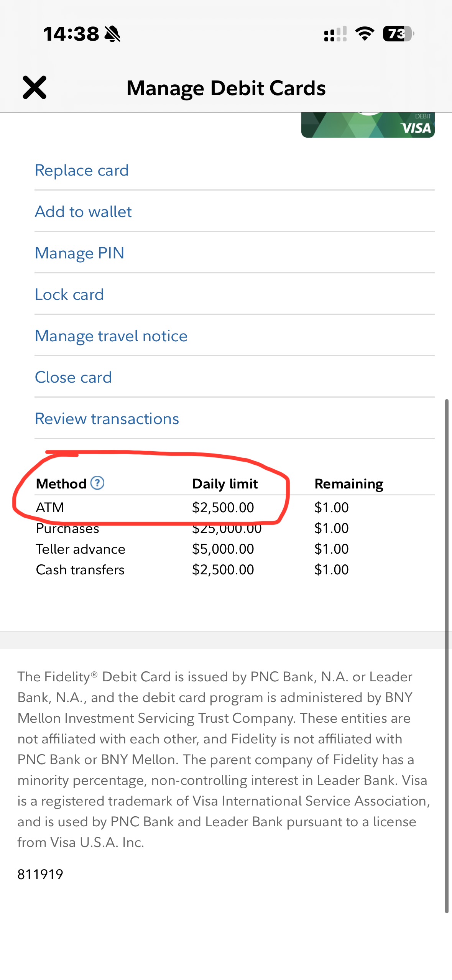Open Manage travel notice

[111, 336]
